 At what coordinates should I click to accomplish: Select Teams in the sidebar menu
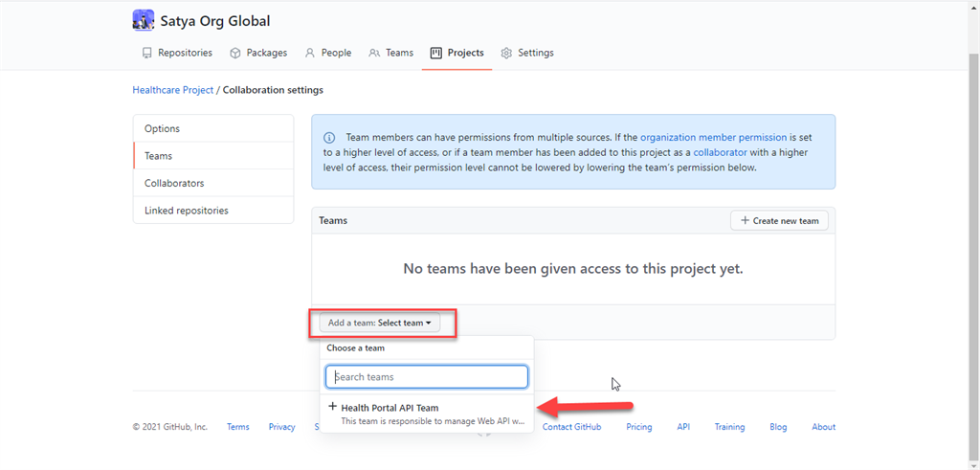(x=213, y=156)
